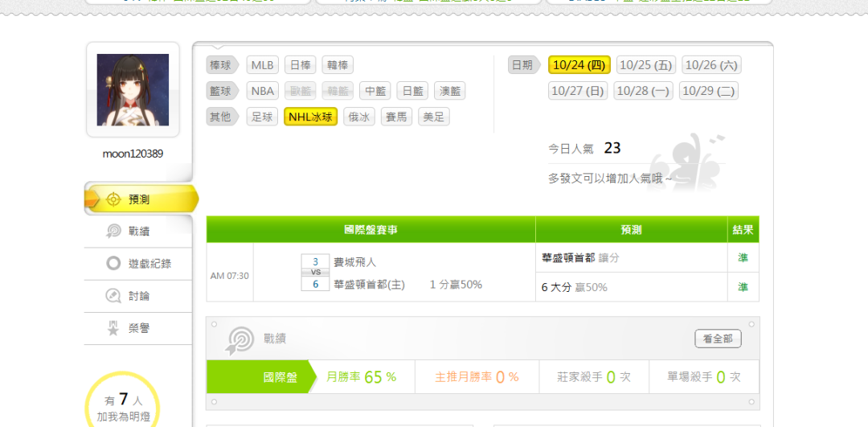Select the NBA league filter
The width and height of the screenshot is (868, 427).
tap(262, 91)
